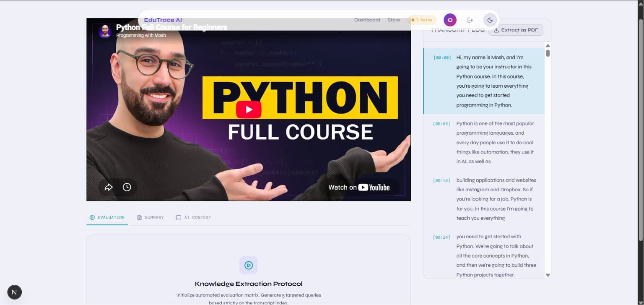This screenshot has width=644, height=305.
Task: Toggle dark mode with the moon icon
Action: pos(490,20)
